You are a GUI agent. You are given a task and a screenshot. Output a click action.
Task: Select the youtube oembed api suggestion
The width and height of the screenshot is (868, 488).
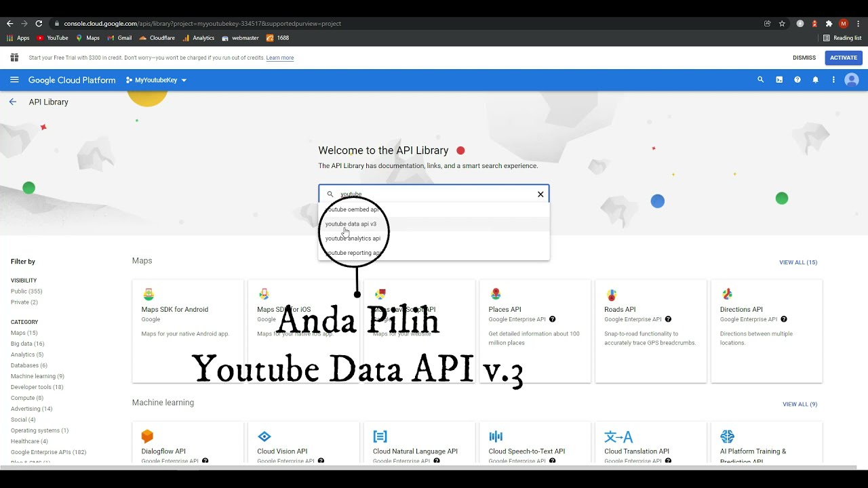tap(434, 209)
